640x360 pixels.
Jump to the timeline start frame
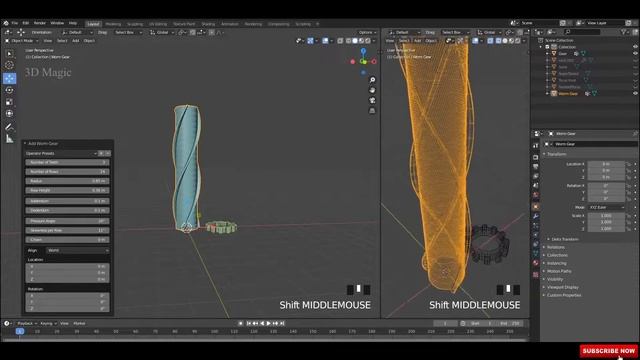[249, 323]
